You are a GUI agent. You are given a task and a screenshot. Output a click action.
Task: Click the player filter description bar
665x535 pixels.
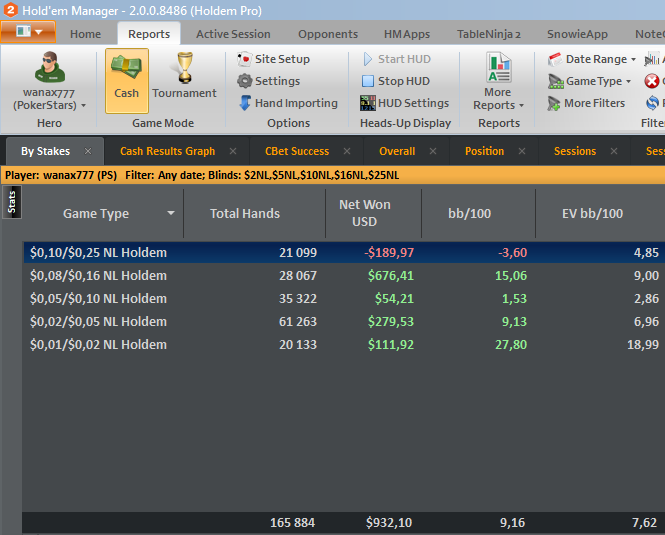332,175
